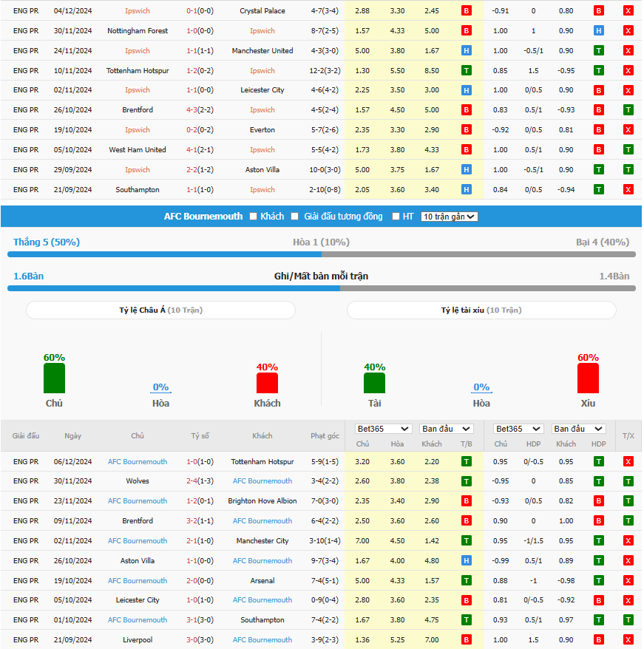Click the red Khách 40% bar
The image size is (644, 649).
[x=267, y=383]
